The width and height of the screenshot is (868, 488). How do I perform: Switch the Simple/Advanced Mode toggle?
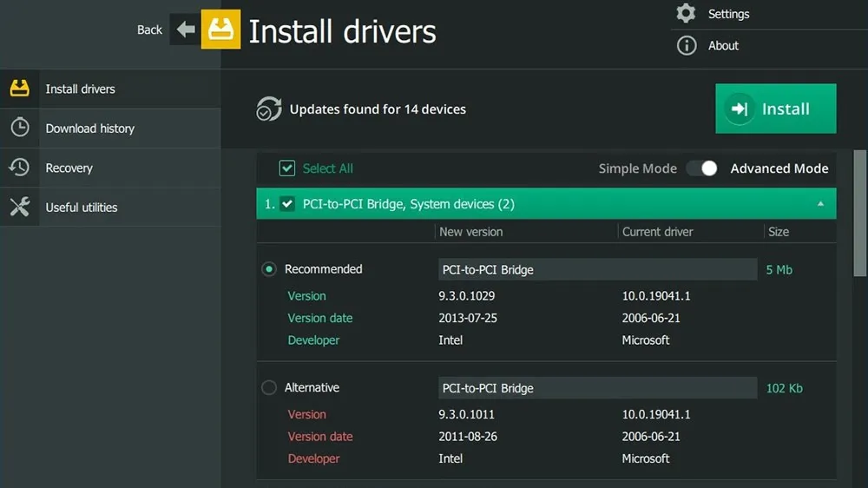pyautogui.click(x=702, y=168)
